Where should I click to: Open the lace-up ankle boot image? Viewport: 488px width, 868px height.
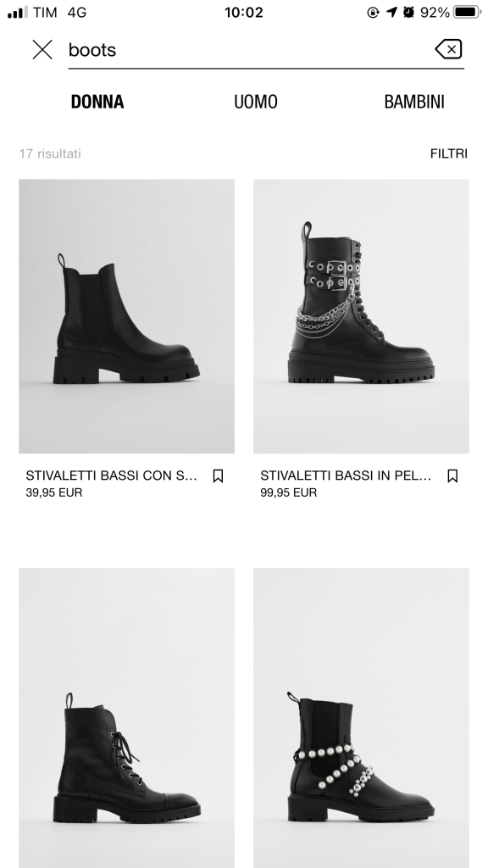[127, 718]
